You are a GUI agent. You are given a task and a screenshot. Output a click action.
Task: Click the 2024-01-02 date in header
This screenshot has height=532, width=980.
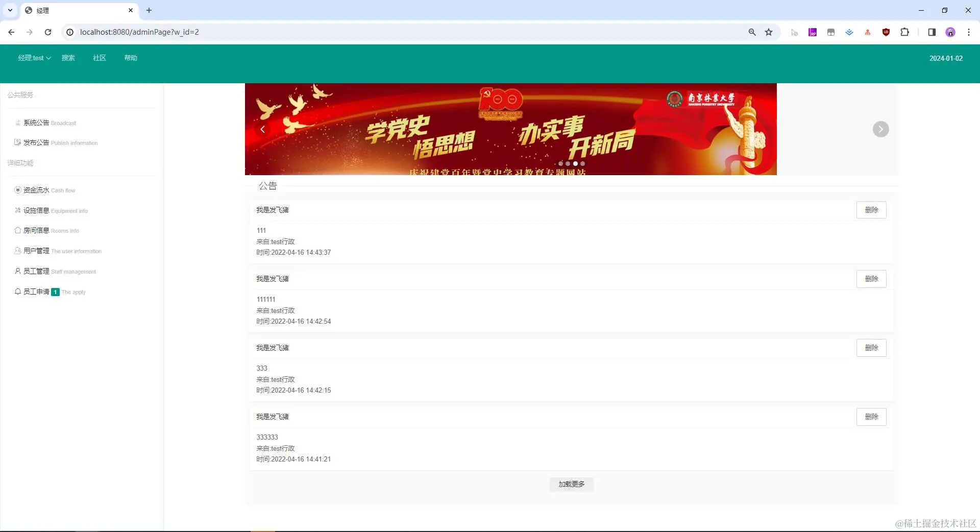(946, 58)
